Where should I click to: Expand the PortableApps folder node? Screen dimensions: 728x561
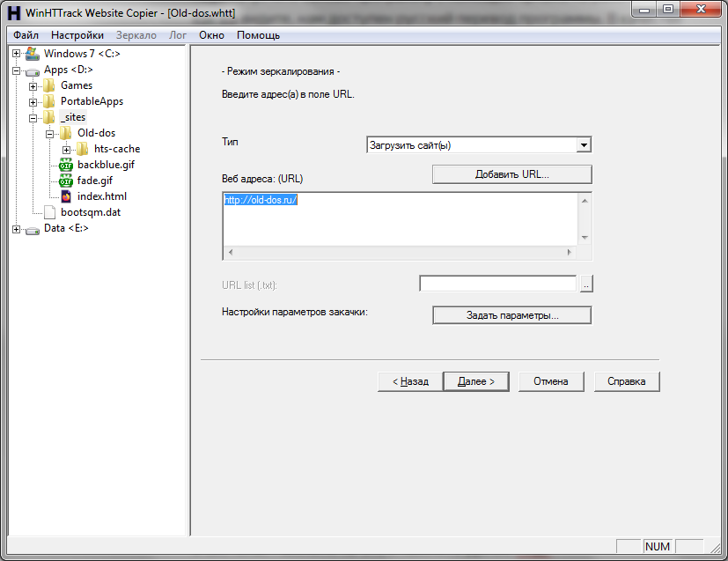tap(33, 103)
